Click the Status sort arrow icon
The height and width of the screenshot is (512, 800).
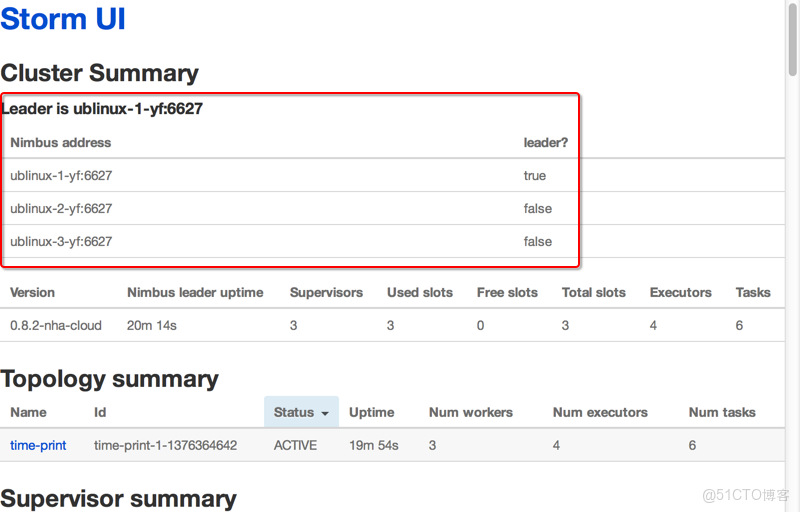(325, 413)
